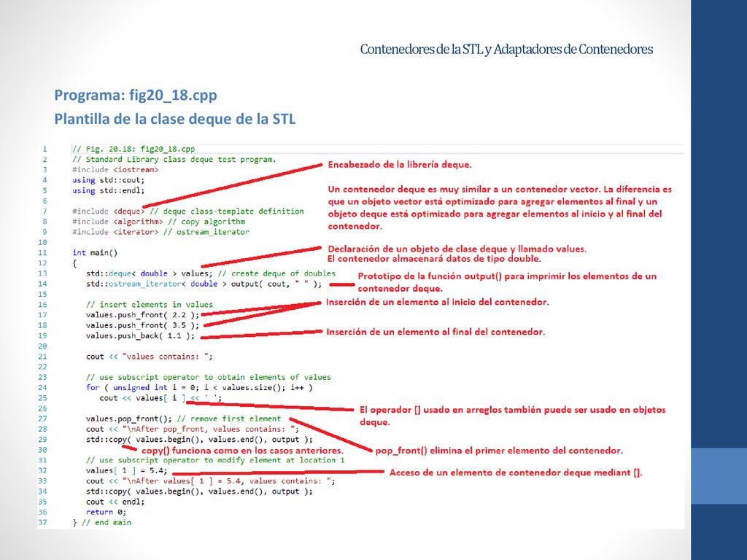Click the 'cout << endl;' line
Viewport: 747px width, 560px height.
[x=115, y=502]
